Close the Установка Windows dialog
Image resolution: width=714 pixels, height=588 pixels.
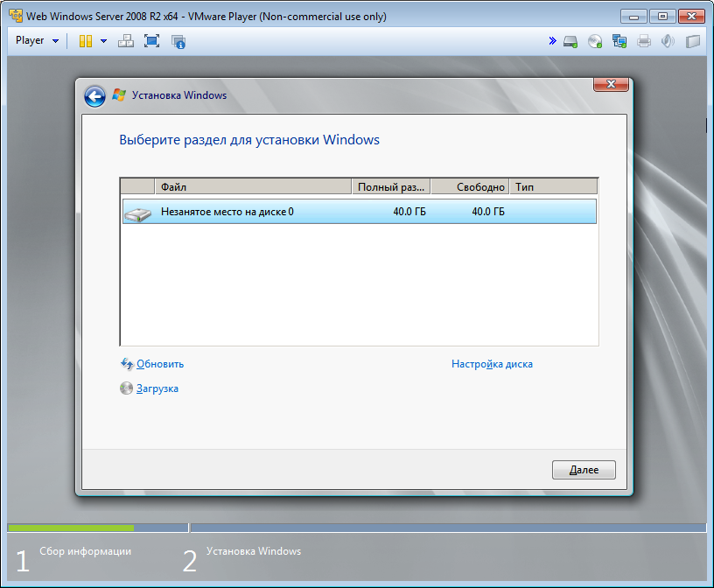[611, 84]
